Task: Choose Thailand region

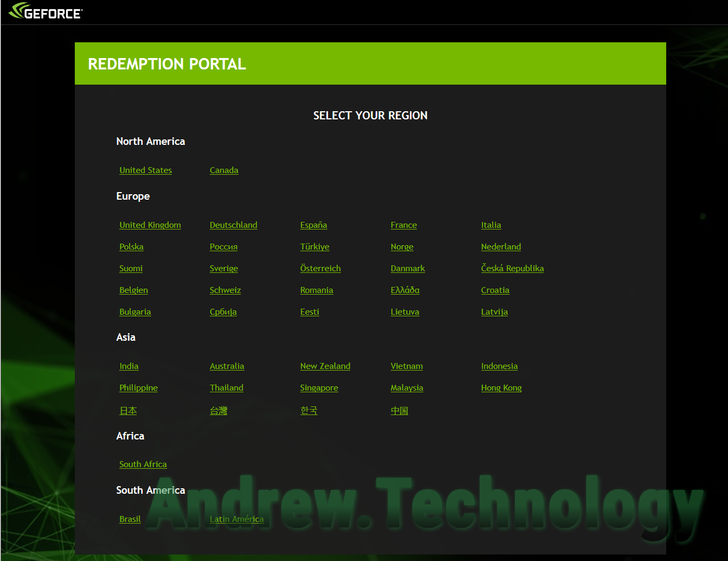Action: 227,388
